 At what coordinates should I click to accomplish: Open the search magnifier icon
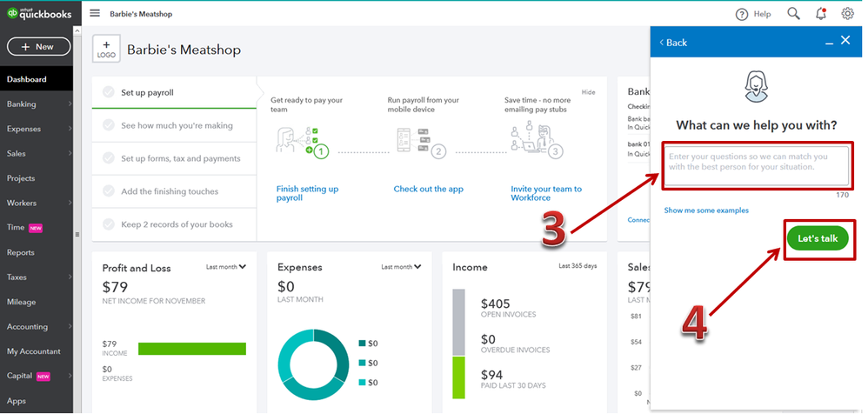pyautogui.click(x=793, y=14)
